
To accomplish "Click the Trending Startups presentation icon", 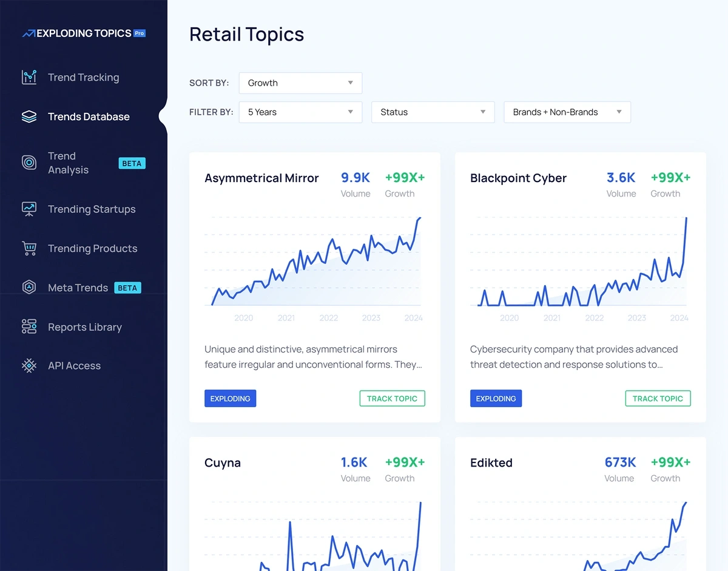I will (x=29, y=209).
